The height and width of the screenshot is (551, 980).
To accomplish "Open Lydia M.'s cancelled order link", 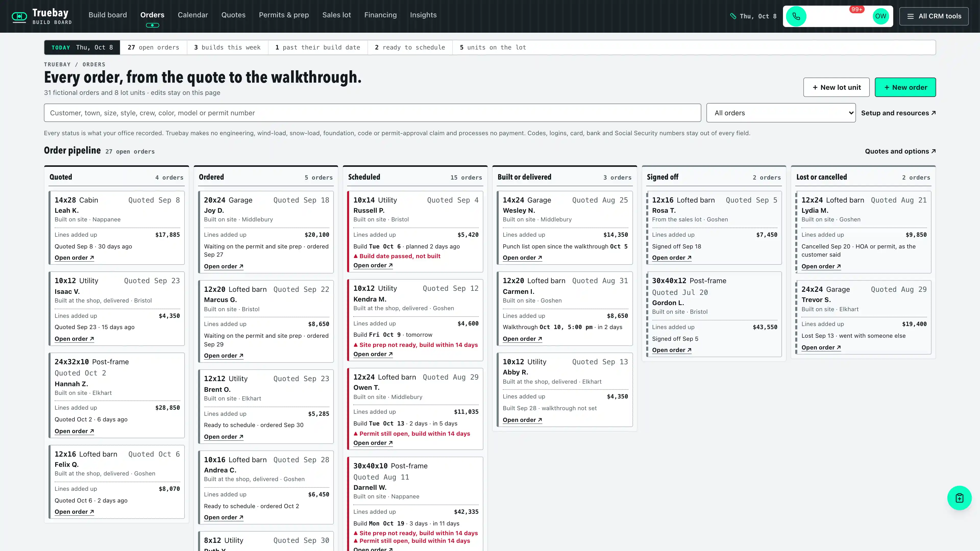I will point(821,267).
